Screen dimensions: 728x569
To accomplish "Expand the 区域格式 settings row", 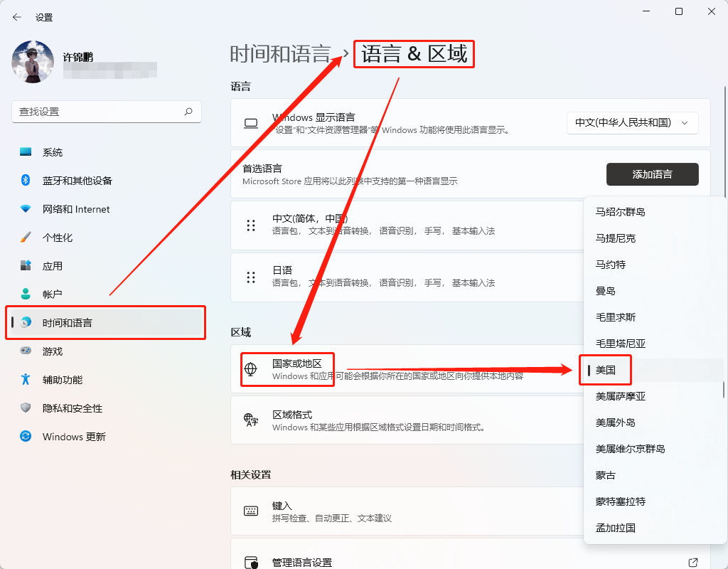I will click(x=407, y=420).
